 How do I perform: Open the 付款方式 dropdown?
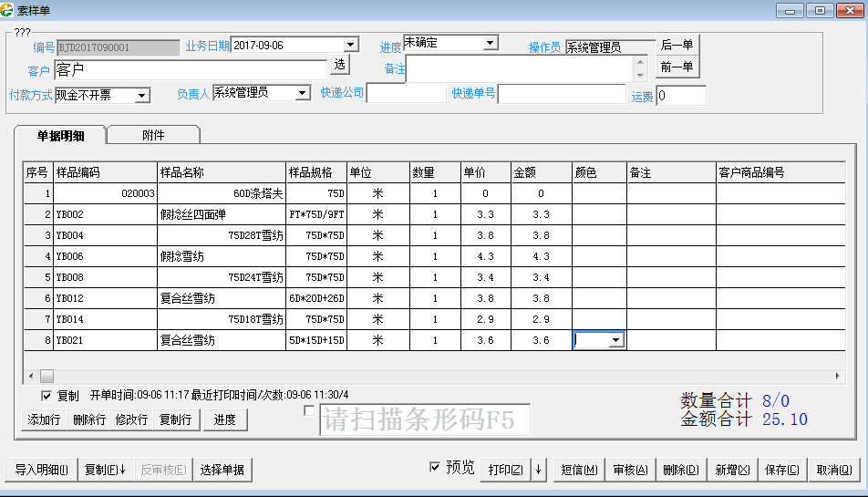point(141,95)
